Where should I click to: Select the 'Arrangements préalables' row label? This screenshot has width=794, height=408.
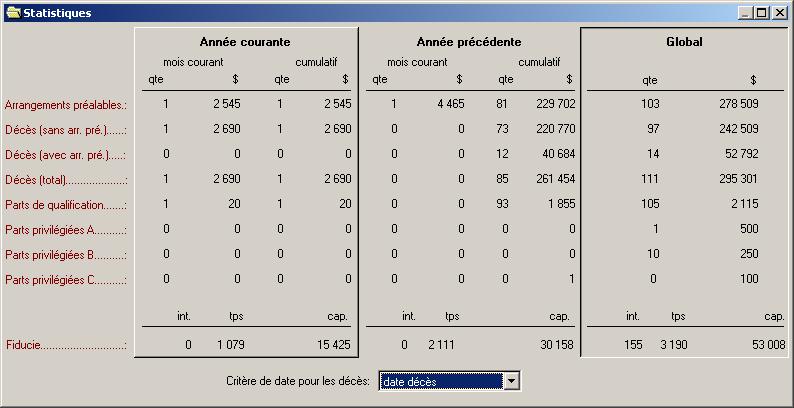coord(66,104)
